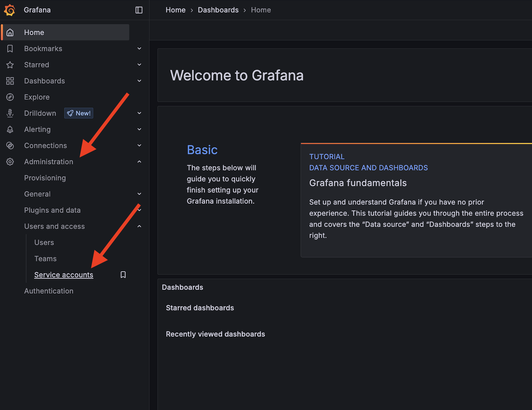Expand the Starred section chevron

pyautogui.click(x=139, y=65)
